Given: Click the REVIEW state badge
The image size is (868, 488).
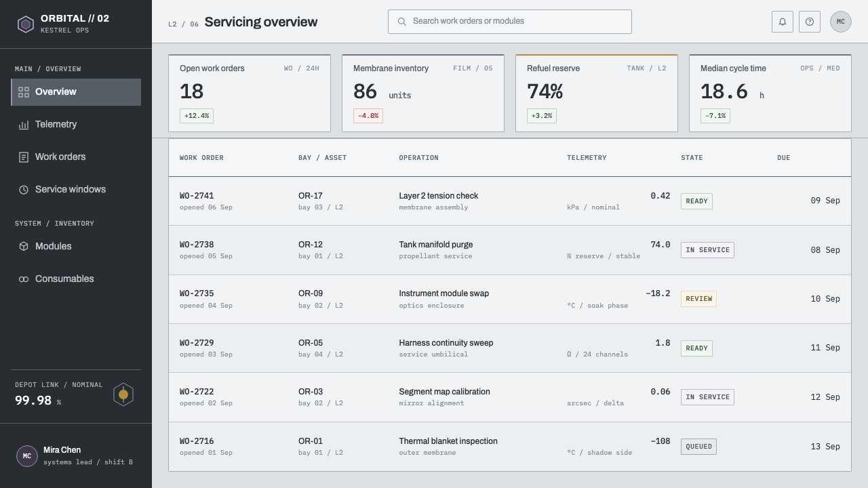Looking at the screenshot, I should point(698,299).
